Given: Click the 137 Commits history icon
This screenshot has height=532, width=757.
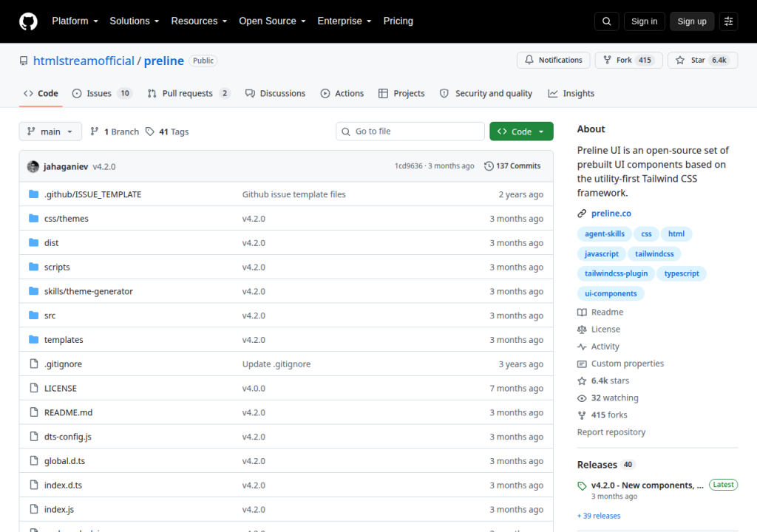Looking at the screenshot, I should 489,166.
